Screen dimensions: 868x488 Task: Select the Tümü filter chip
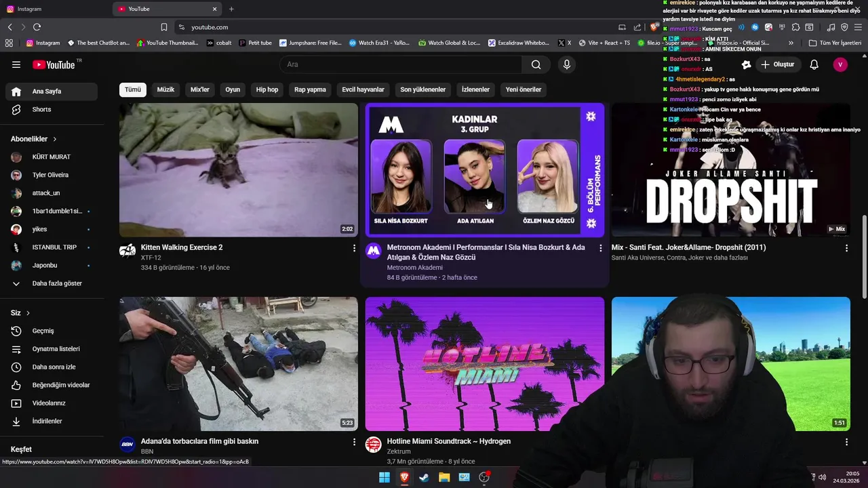(x=133, y=89)
